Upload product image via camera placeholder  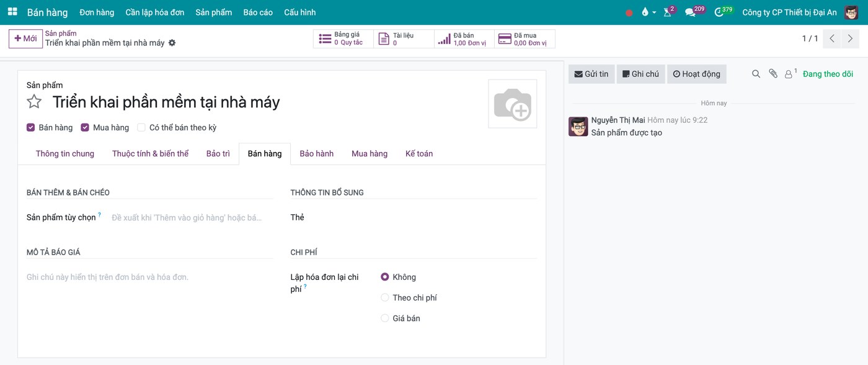pos(513,104)
